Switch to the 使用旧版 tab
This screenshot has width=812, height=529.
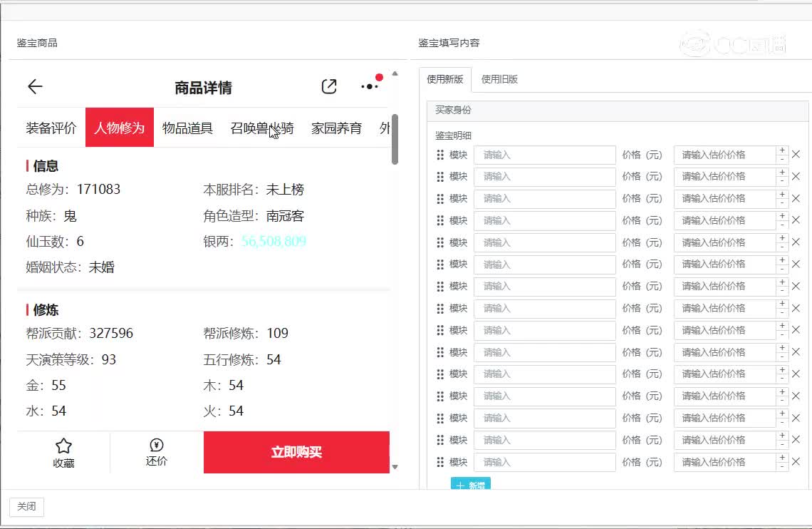click(x=499, y=79)
